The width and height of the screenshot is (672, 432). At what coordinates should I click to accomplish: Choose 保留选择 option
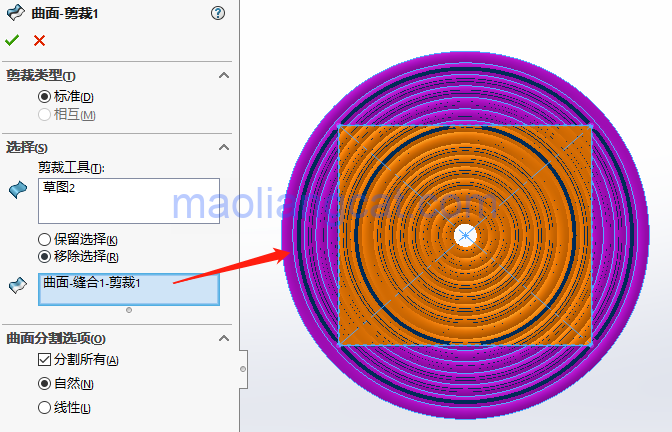pos(44,239)
